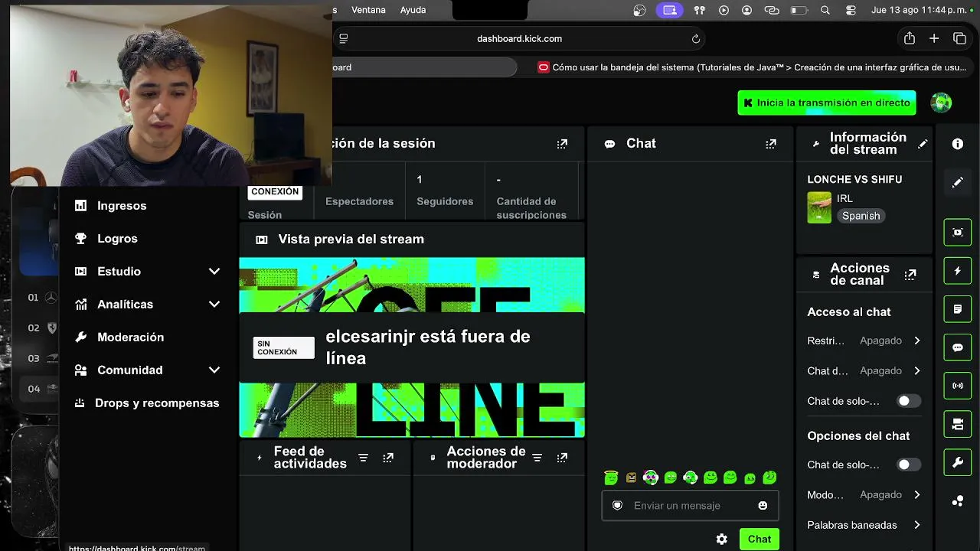Open the Restri... chat access setting
This screenshot has width=980, height=551.
[864, 341]
